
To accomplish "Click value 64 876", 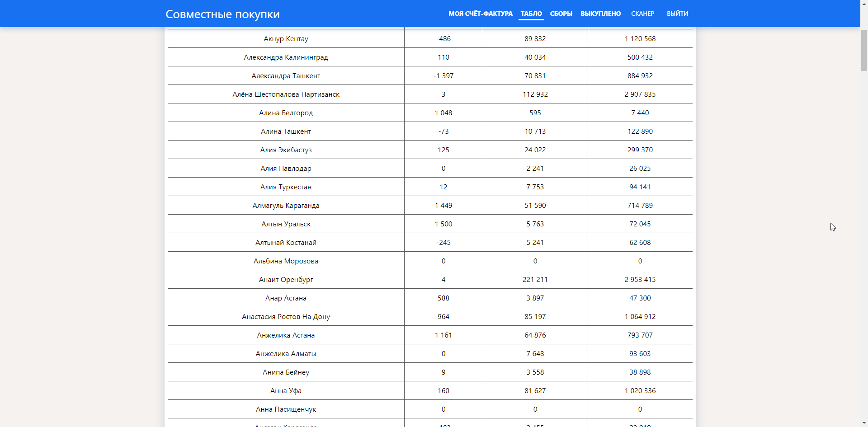I will click(535, 335).
